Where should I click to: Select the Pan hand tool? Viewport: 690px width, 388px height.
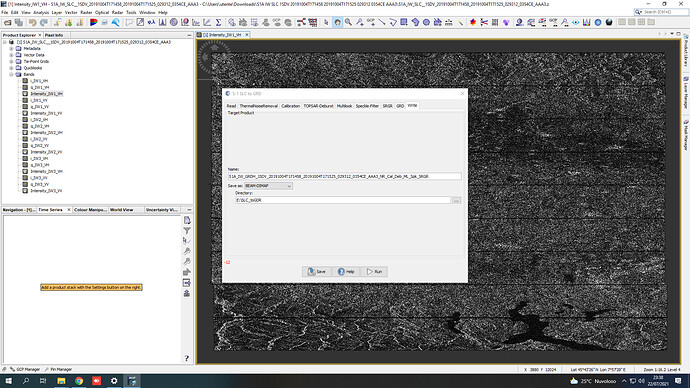(338, 22)
